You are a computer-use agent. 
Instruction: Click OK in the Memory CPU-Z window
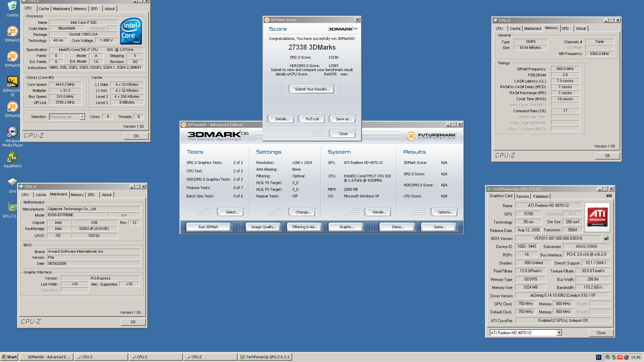607,156
